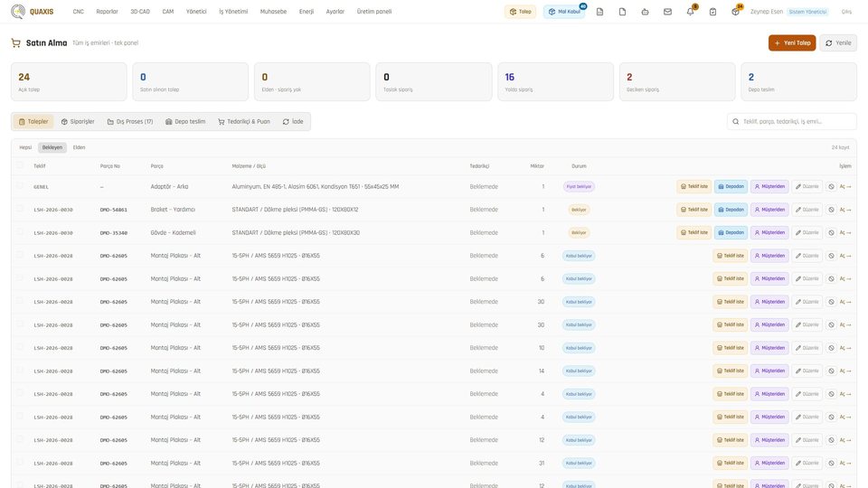Select the Hepsi filter
Image resolution: width=868 pixels, height=488 pixels.
25,147
